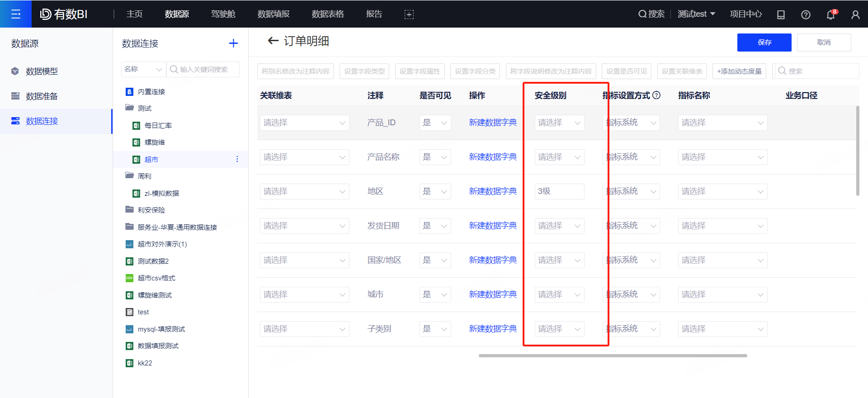Screen dimensions: 868x398
Task: Open the notifications bell icon
Action: pos(830,14)
